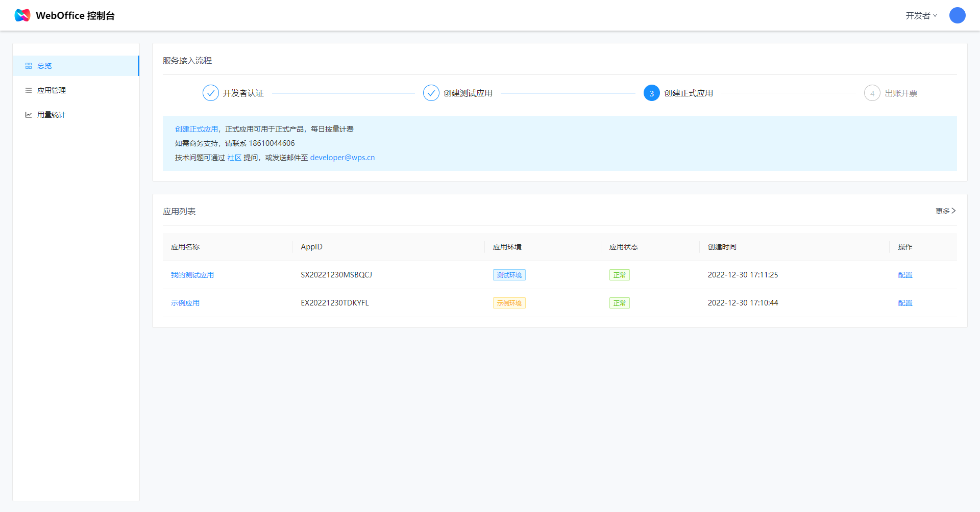Image resolution: width=980 pixels, height=512 pixels.
Task: Go to 应用管理 menu item
Action: click(76, 90)
